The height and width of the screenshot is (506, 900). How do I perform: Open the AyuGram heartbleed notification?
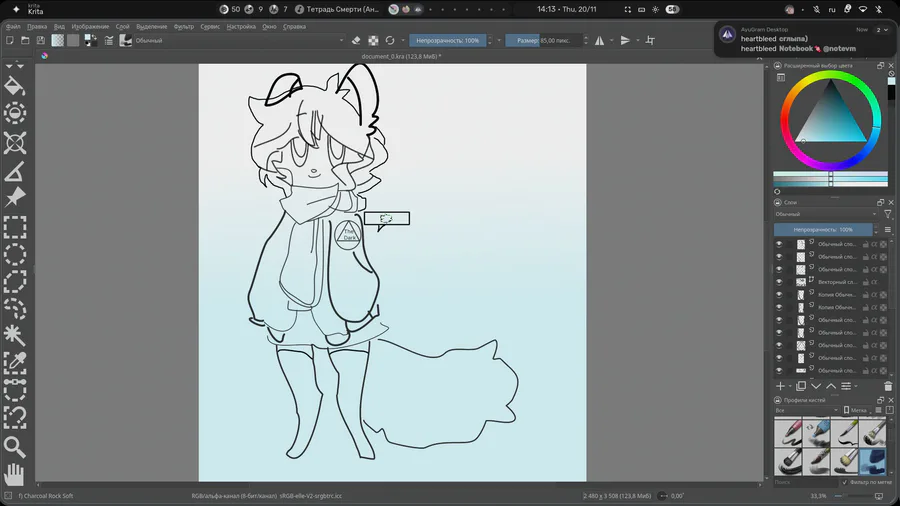pyautogui.click(x=804, y=40)
